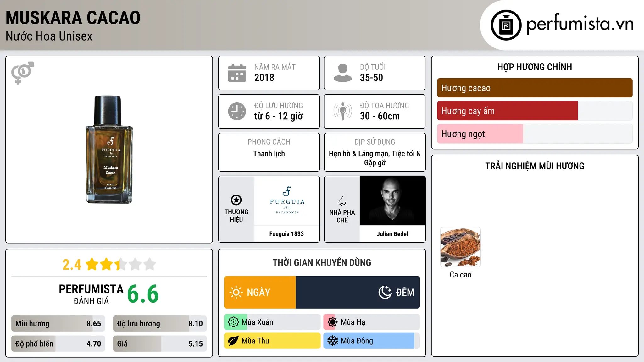Click the Julian Bedel perfumer name
The width and height of the screenshot is (644, 362).
(392, 234)
